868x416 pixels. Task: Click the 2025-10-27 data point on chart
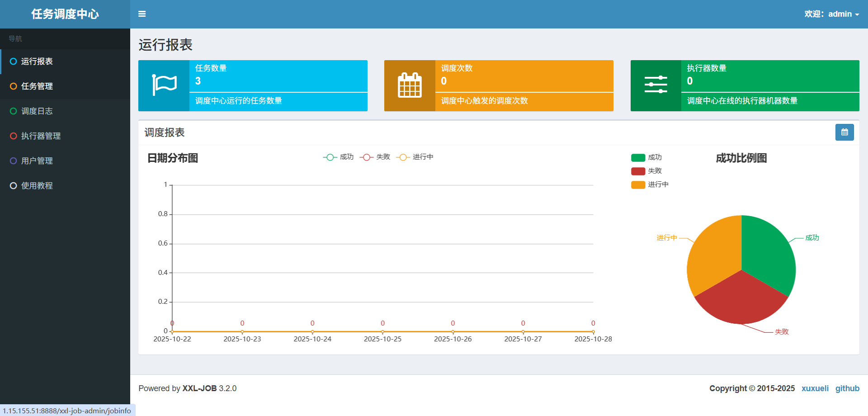523,332
